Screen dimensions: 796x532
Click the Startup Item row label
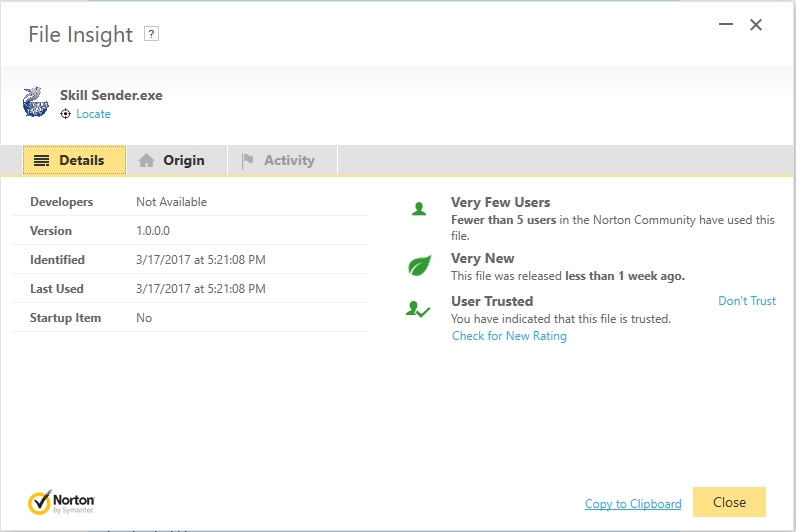click(x=65, y=317)
